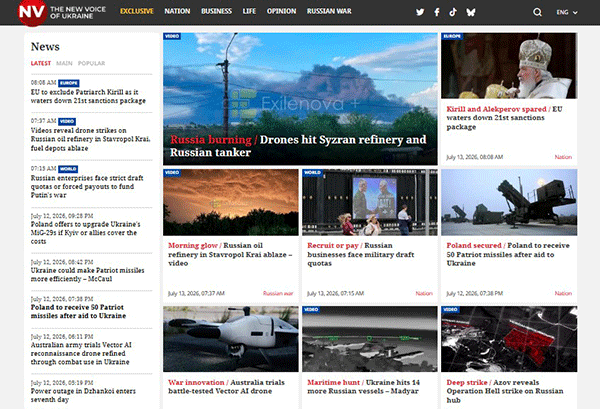The image size is (600, 409).
Task: Open the street billboard photo thumbnail
Action: [370, 202]
